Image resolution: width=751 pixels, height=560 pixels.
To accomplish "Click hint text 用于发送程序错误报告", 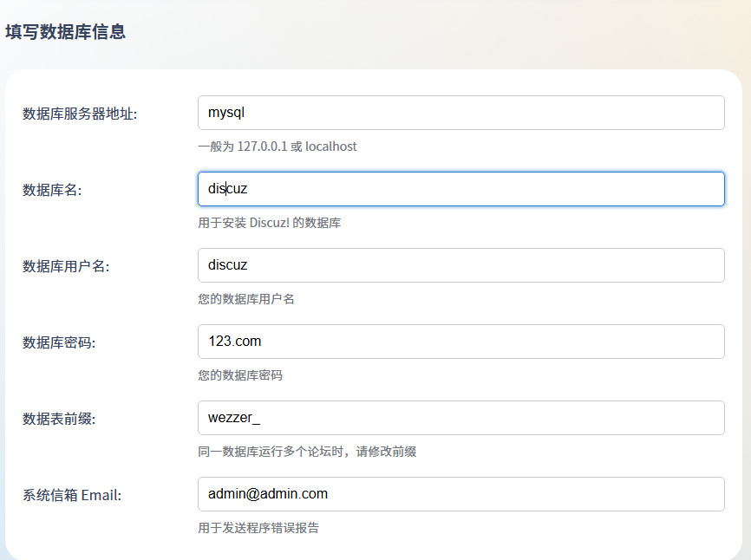I will [258, 528].
